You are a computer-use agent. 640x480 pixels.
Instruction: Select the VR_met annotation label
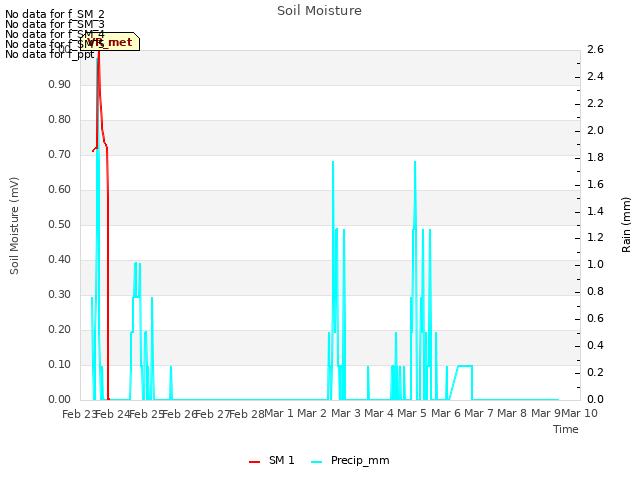[110, 42]
